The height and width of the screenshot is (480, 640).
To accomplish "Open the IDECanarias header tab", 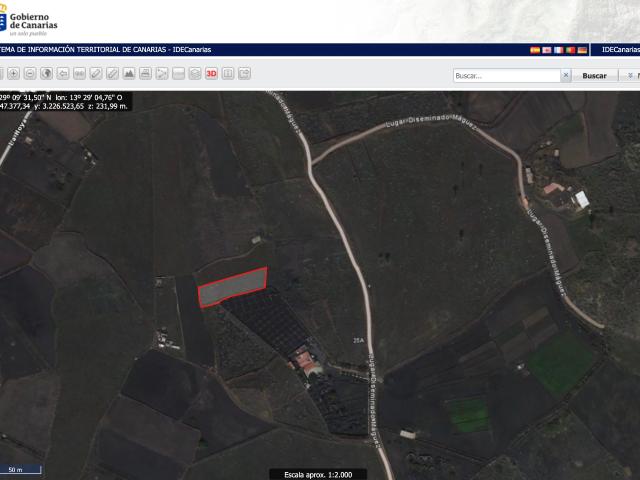I will point(619,49).
